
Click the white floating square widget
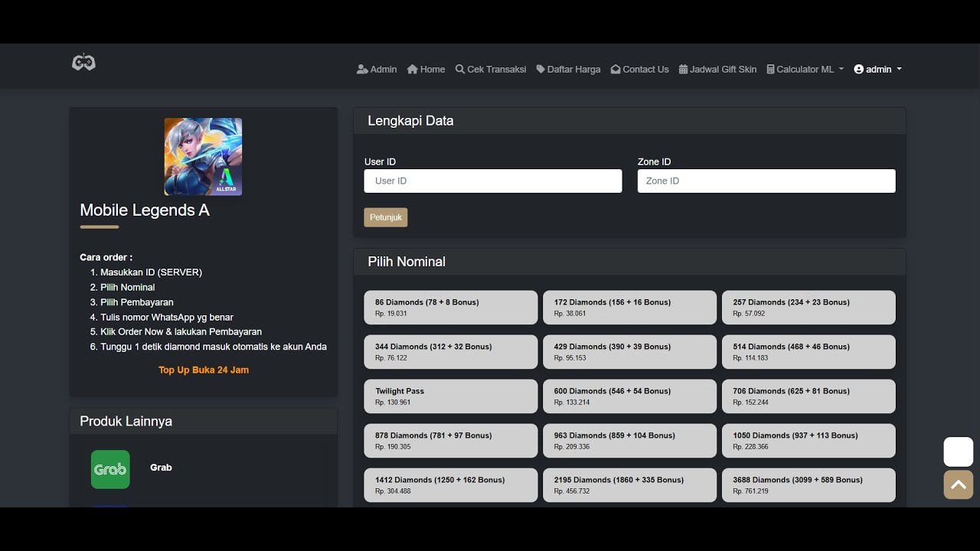(959, 452)
